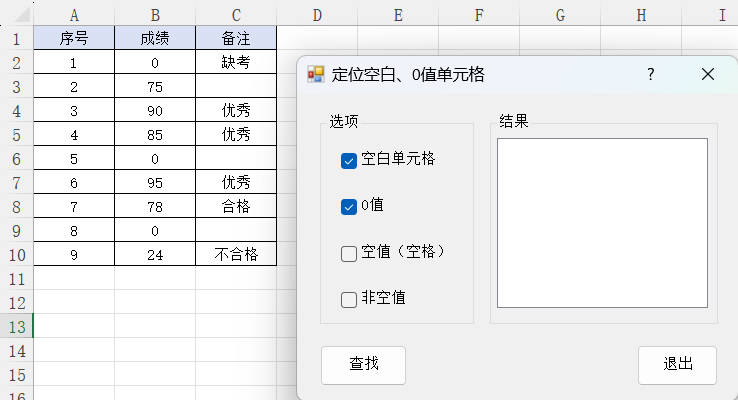Select row 13 header
The image size is (738, 400).
(x=16, y=327)
